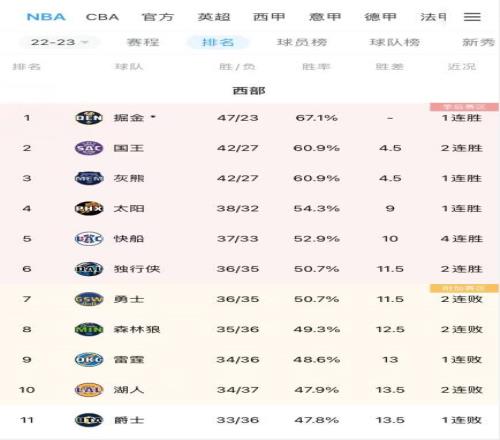Click the Warriors GSW logo
The image size is (500, 440).
click(89, 299)
